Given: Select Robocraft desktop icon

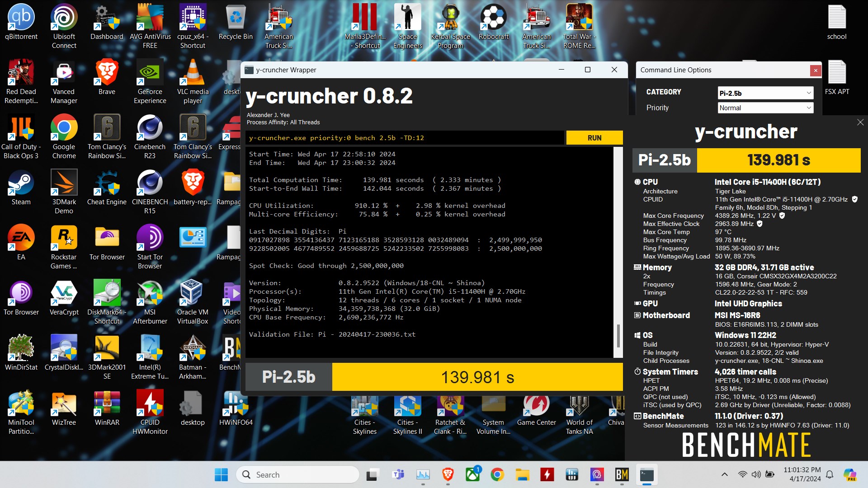Looking at the screenshot, I should point(494,23).
